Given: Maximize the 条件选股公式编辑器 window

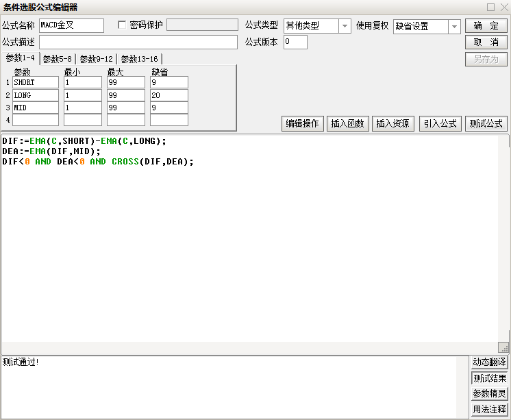Looking at the screenshot, I should point(490,7).
